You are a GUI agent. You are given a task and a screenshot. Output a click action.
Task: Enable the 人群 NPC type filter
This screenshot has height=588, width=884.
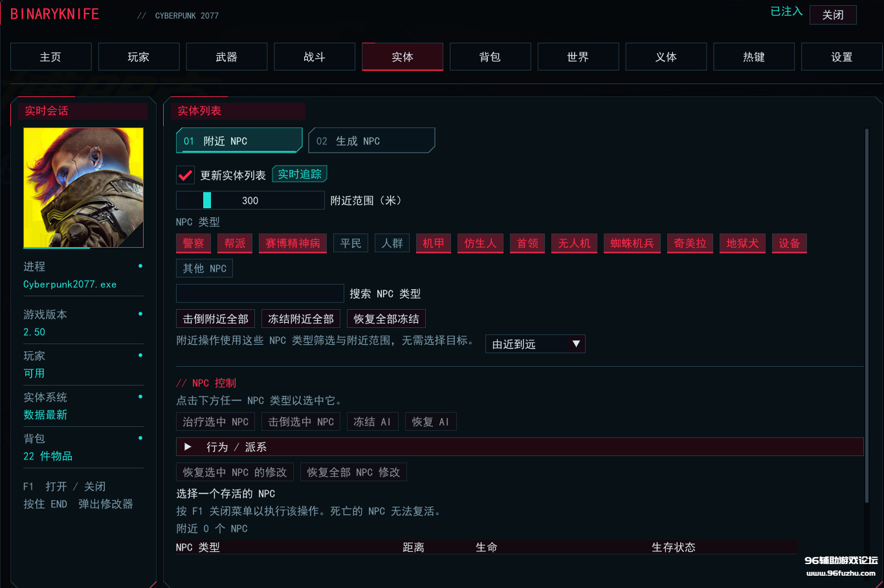pos(392,243)
